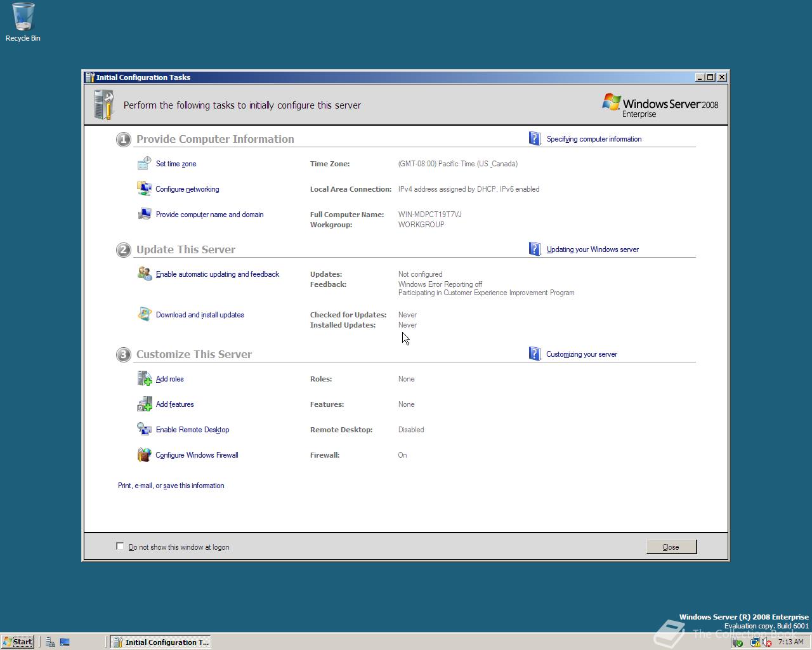Viewport: 812px width, 650px height.
Task: Click Firewall 'On' status text
Action: pos(402,455)
